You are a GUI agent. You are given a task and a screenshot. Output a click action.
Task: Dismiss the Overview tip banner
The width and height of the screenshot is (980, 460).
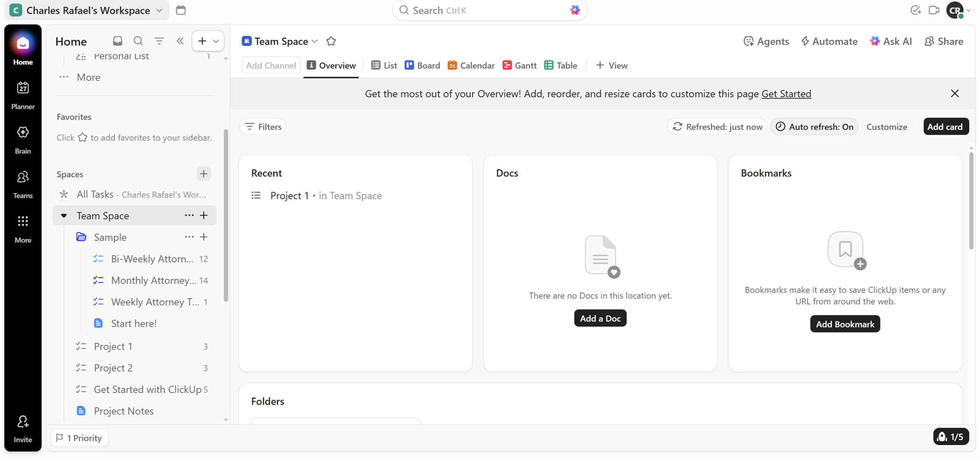[954, 93]
